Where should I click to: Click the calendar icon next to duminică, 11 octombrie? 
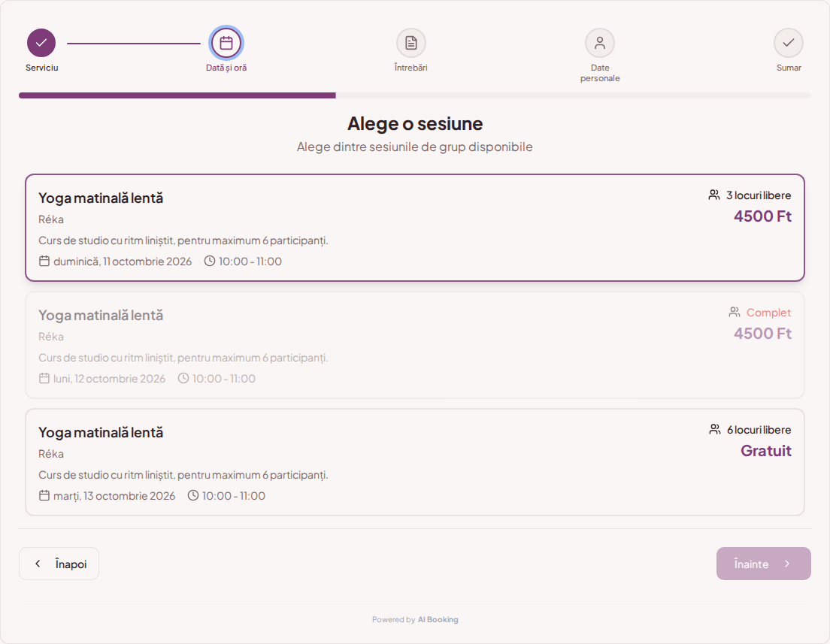[44, 261]
